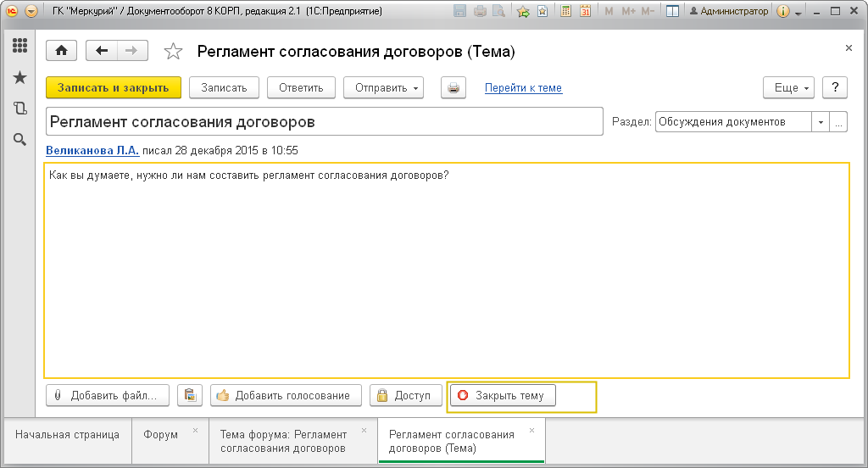Open the Отправить dropdown button
The image size is (868, 468).
tap(383, 87)
